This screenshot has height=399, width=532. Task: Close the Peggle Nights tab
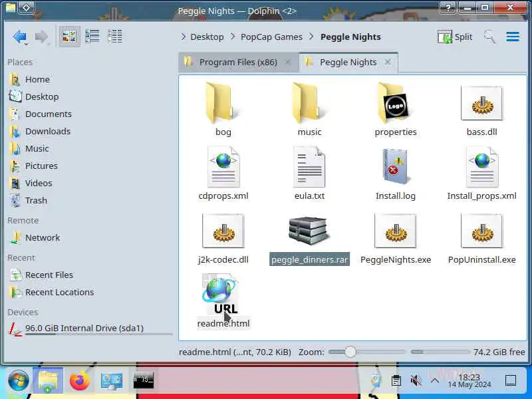click(388, 63)
